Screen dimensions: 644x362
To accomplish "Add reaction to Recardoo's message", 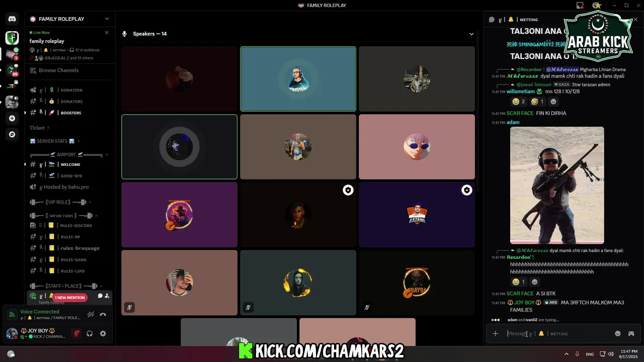I will (534, 282).
